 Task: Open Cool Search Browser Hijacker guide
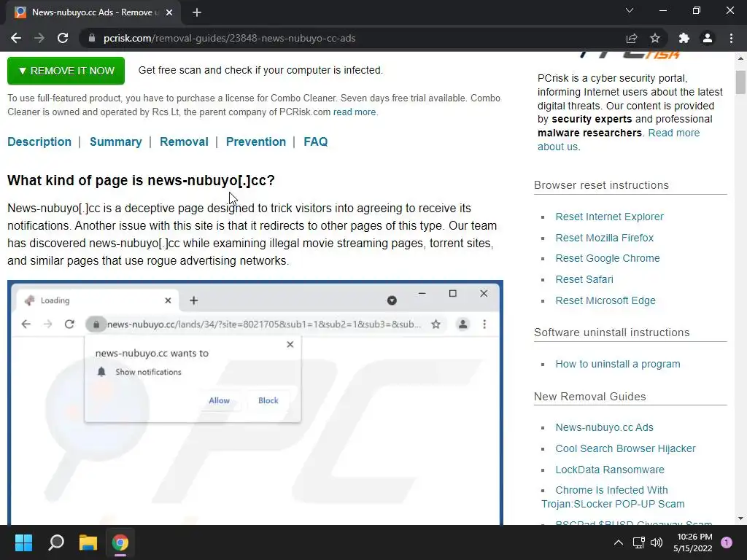(625, 448)
